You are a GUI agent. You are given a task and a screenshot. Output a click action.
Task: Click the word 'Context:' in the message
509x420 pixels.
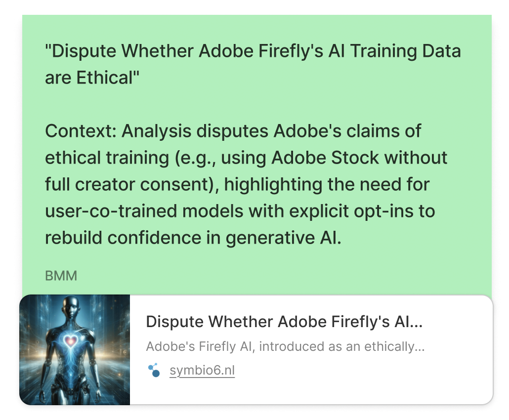point(81,131)
